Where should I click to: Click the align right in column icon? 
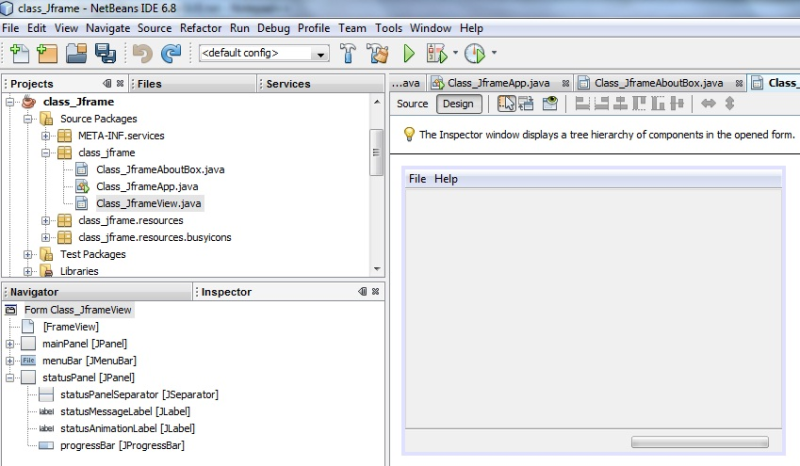602,104
